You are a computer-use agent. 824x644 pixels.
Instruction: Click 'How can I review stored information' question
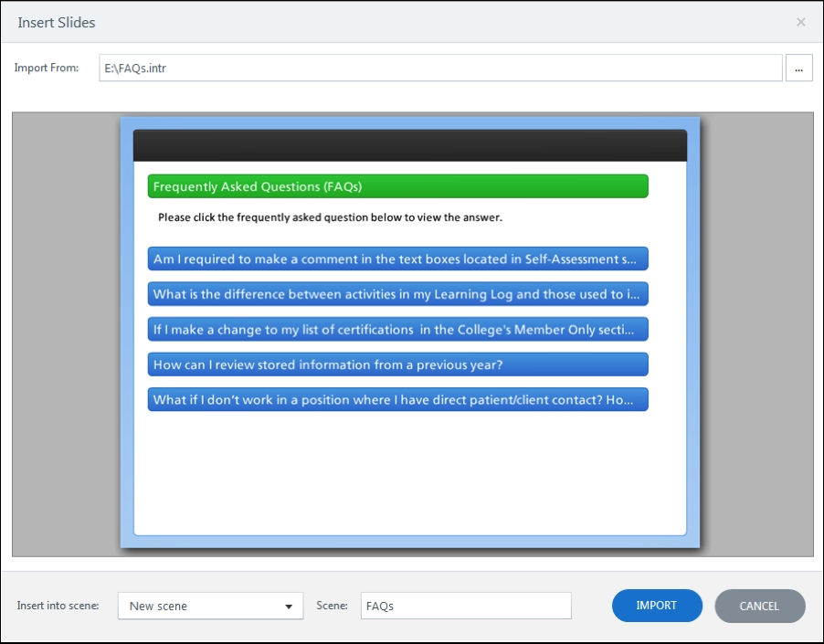click(x=397, y=364)
